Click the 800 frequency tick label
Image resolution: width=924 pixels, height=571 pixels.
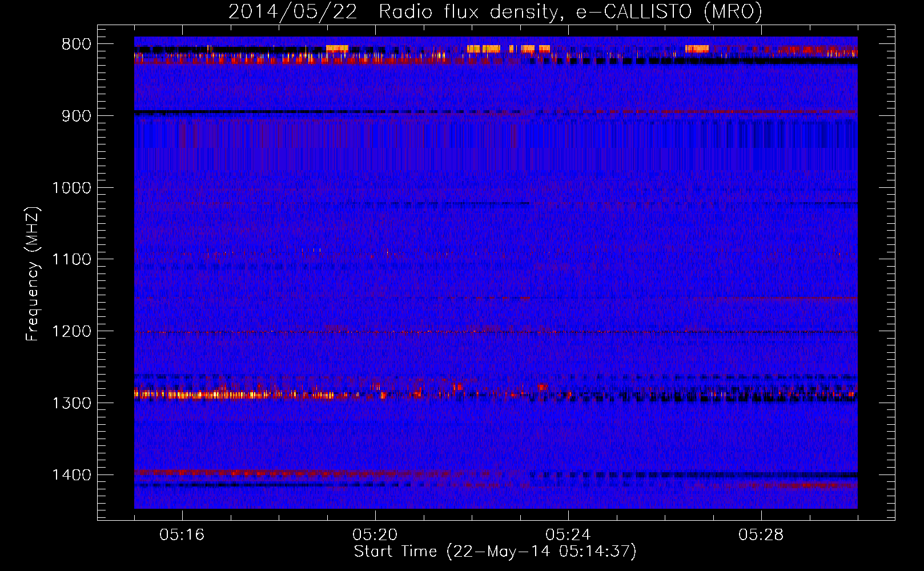click(76, 45)
